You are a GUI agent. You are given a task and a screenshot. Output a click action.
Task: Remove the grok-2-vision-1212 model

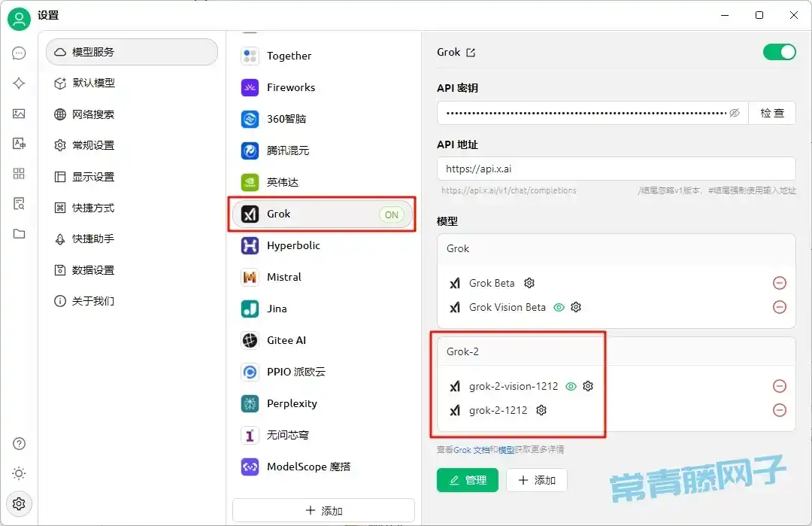click(x=780, y=386)
